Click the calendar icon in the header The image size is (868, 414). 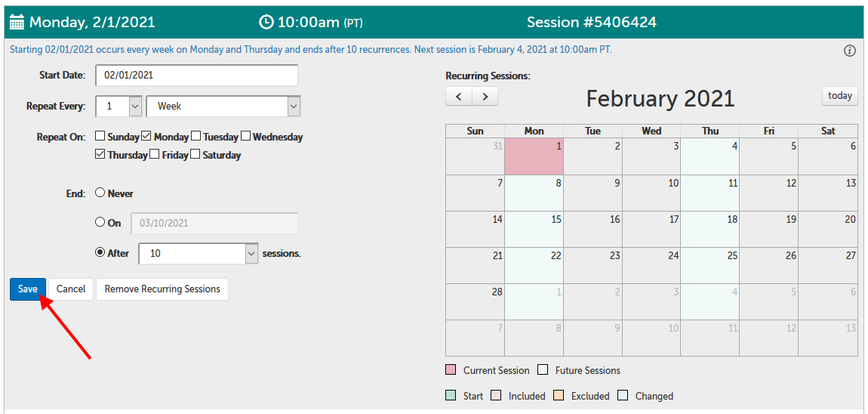click(17, 22)
